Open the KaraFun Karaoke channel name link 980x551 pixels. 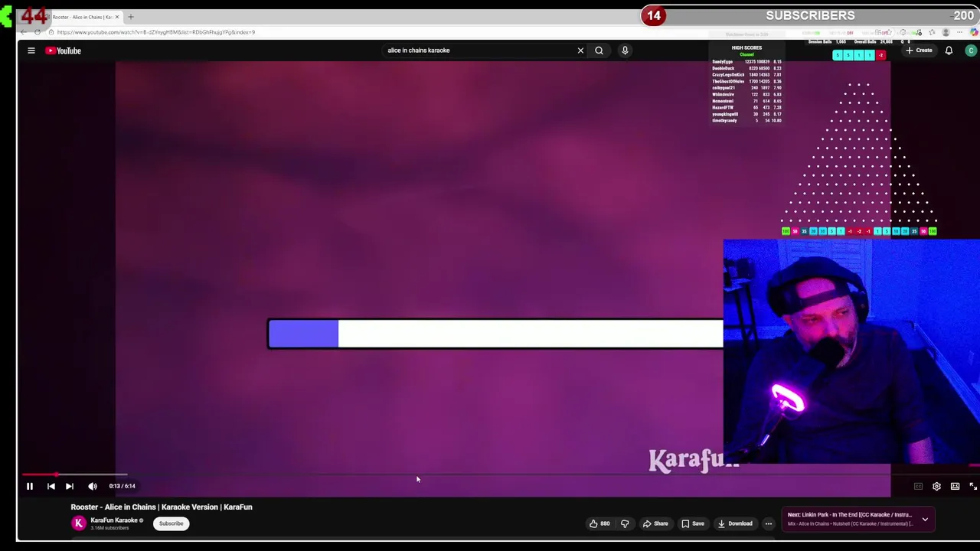pyautogui.click(x=114, y=520)
